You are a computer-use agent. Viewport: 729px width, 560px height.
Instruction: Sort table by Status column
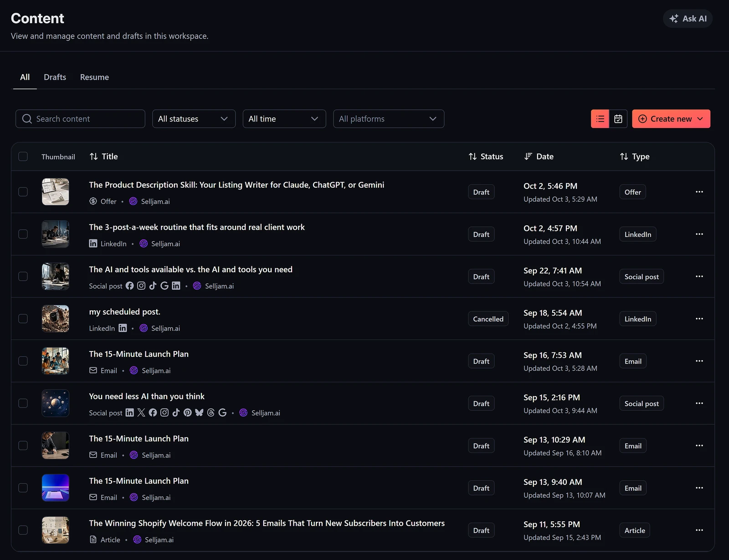coord(486,157)
